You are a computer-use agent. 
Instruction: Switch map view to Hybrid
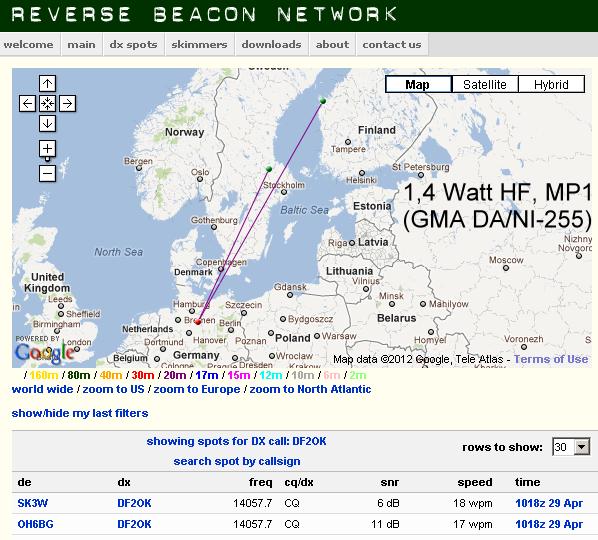551,84
